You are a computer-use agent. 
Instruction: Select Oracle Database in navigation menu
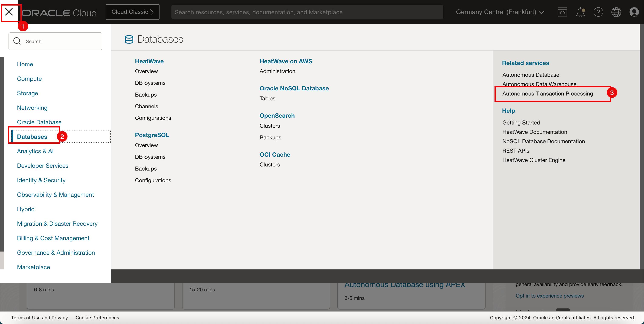[39, 122]
